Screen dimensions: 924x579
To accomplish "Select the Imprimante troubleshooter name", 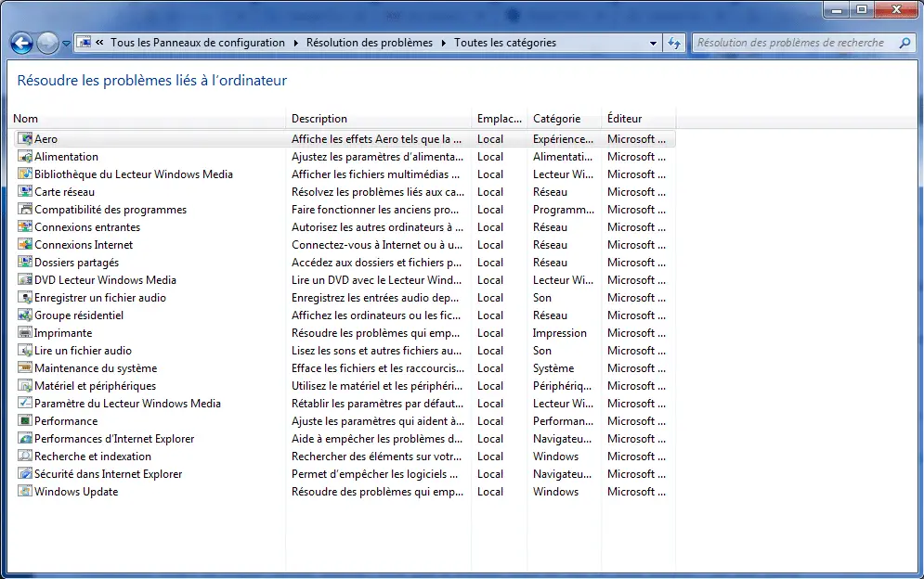I will (63, 333).
